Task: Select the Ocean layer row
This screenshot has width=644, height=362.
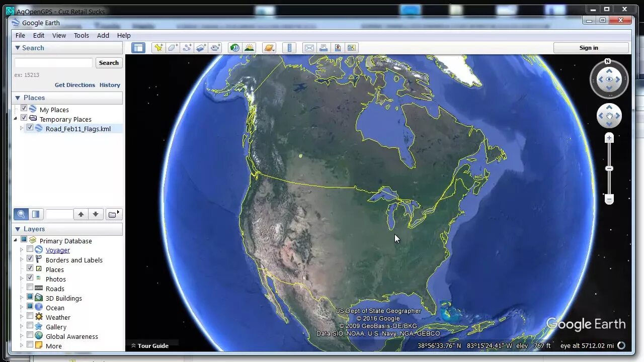Action: [x=55, y=308]
